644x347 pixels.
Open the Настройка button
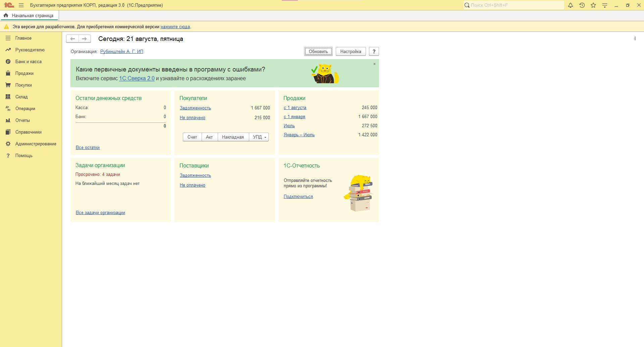click(x=351, y=52)
